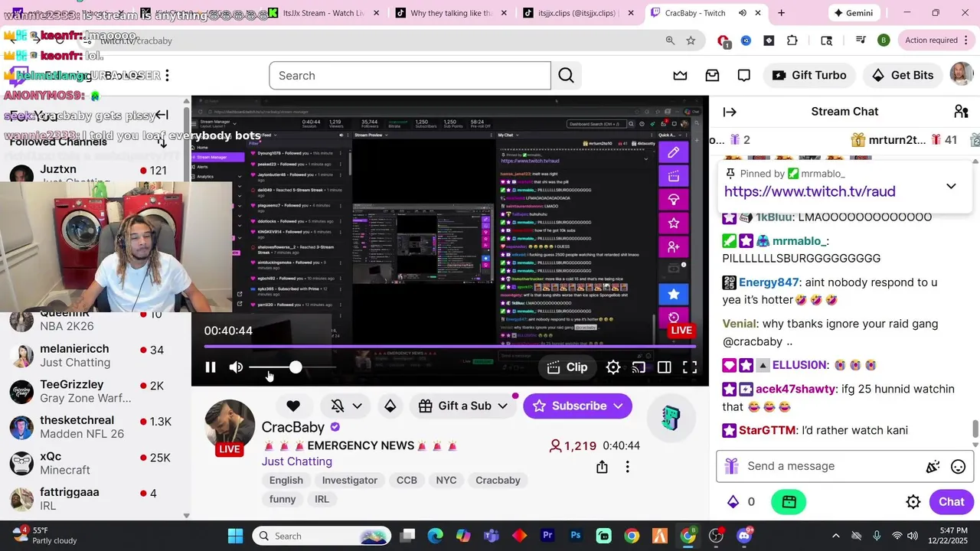Image resolution: width=980 pixels, height=551 pixels.
Task: Open the chat community users icon
Action: click(x=962, y=112)
